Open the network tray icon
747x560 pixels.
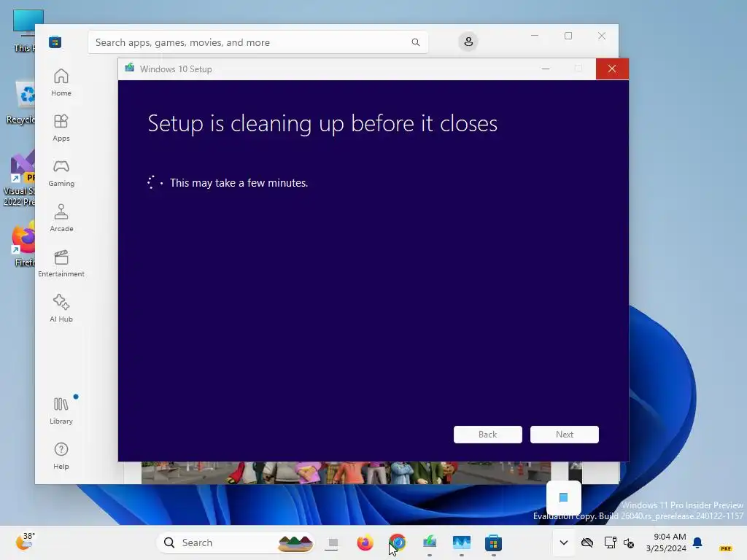coord(610,542)
